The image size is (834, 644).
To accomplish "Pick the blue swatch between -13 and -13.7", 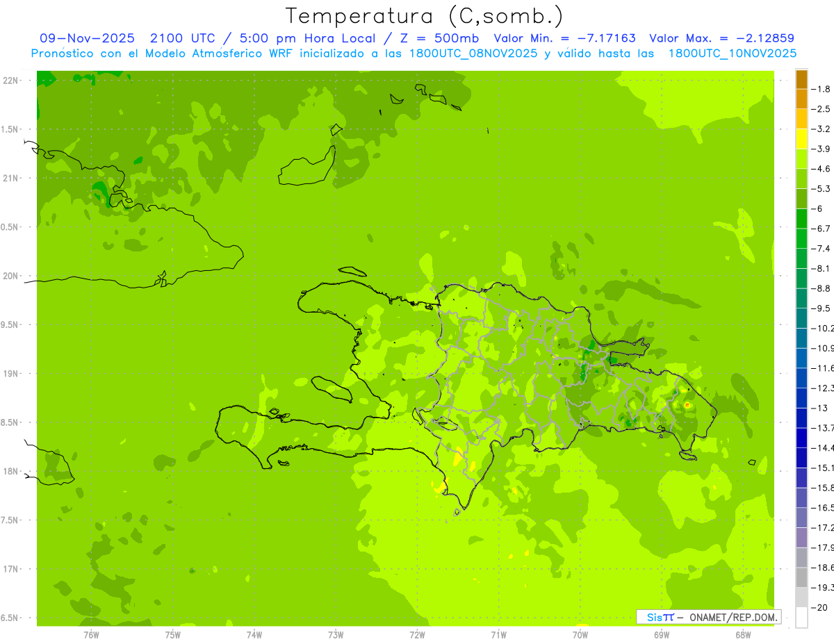I will [x=801, y=418].
